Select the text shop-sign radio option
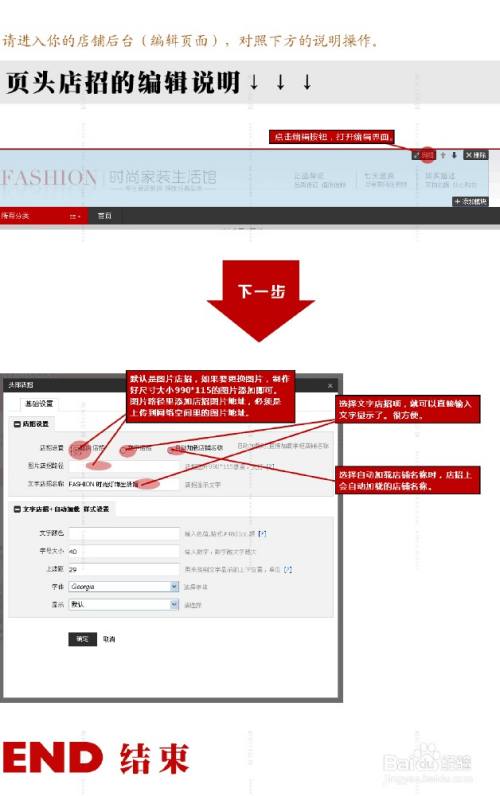Viewport: 500px width, 796px height. click(124, 448)
